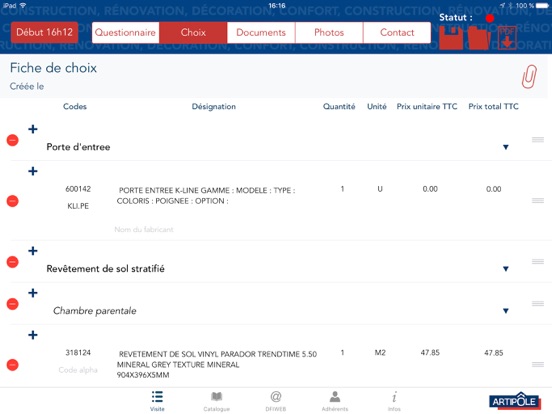The image size is (552, 414).
Task: Click unit price 0.00 of K-LINE row
Action: click(x=430, y=189)
